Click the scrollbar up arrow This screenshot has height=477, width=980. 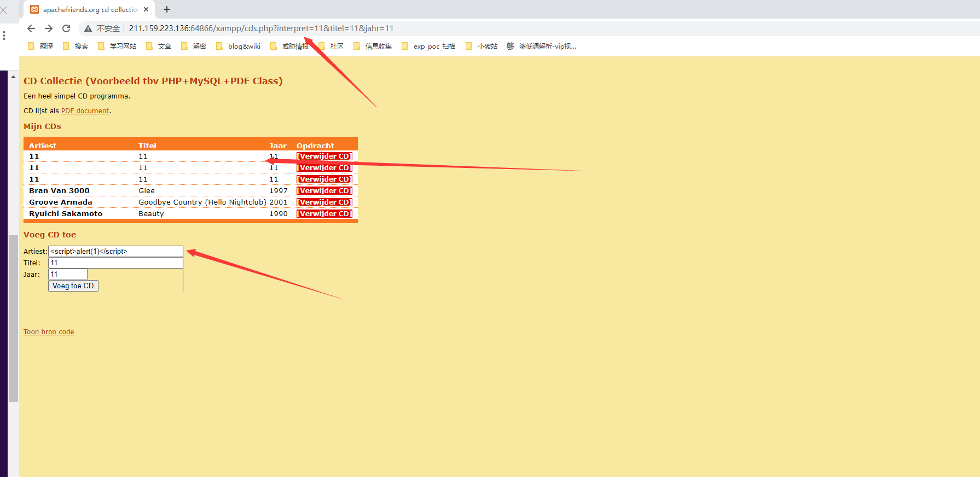[x=13, y=77]
